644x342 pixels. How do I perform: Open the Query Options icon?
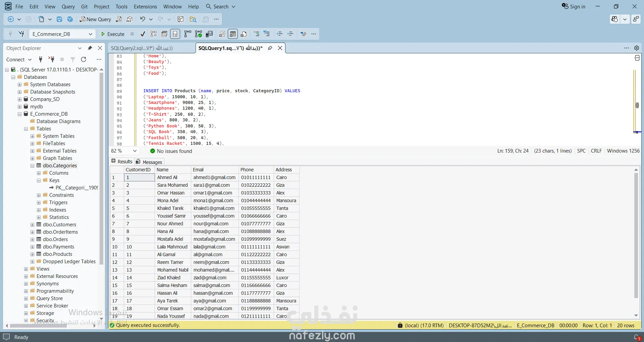pyautogui.click(x=164, y=34)
